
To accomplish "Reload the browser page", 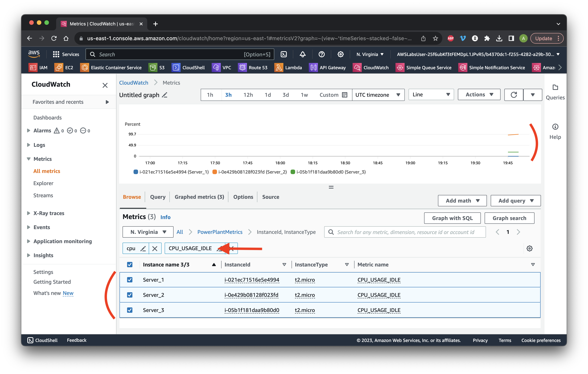I will [54, 38].
